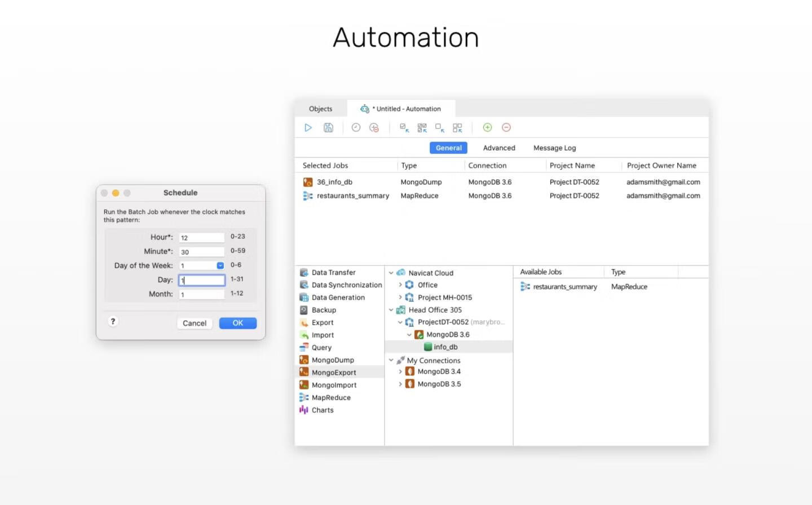812x505 pixels.
Task: Click the Select Job toolbar icon
Action: coord(404,127)
